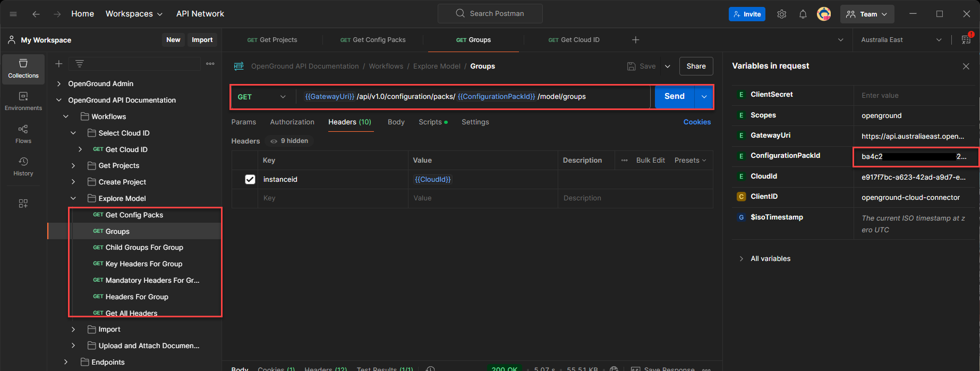
Task: Expand the Import folder
Action: tap(73, 330)
